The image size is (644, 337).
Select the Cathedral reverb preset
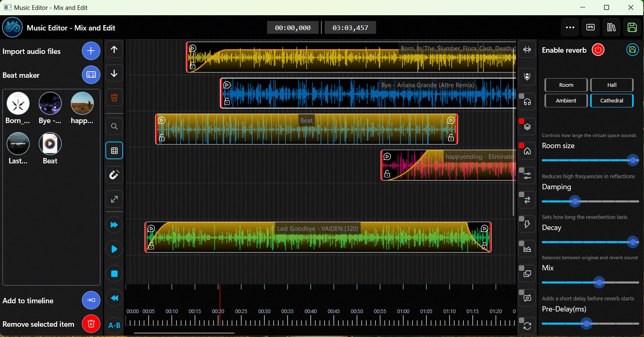(x=612, y=100)
